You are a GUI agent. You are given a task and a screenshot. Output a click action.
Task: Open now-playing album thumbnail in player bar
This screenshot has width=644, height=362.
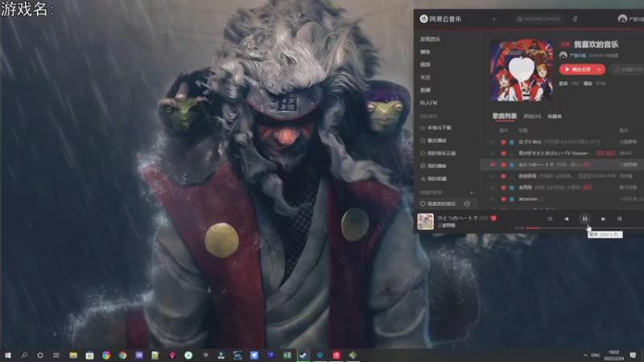(x=426, y=221)
